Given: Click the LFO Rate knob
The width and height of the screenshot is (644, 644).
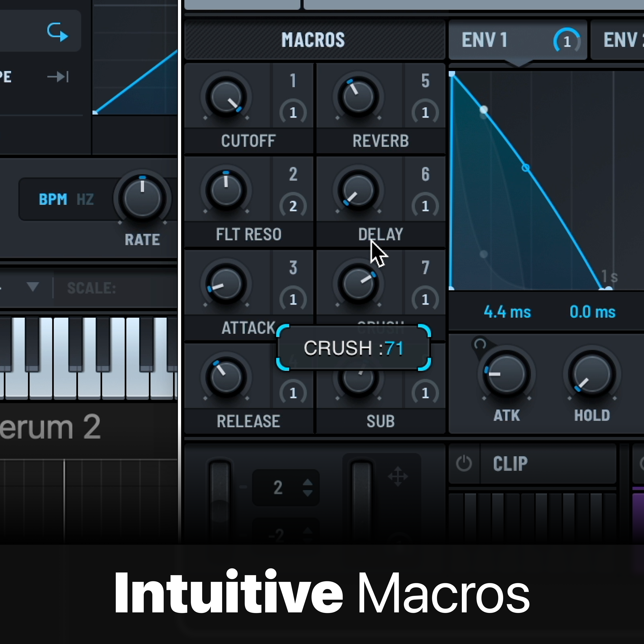Looking at the screenshot, I should tap(142, 198).
